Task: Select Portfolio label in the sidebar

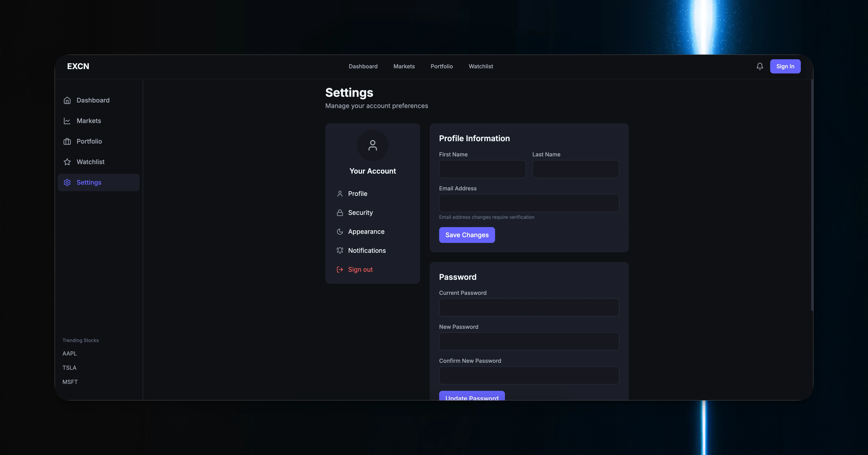Action: (89, 141)
